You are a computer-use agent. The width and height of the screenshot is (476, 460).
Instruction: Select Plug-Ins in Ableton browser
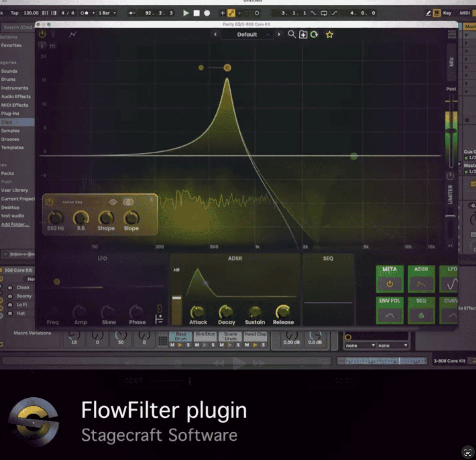(10, 113)
